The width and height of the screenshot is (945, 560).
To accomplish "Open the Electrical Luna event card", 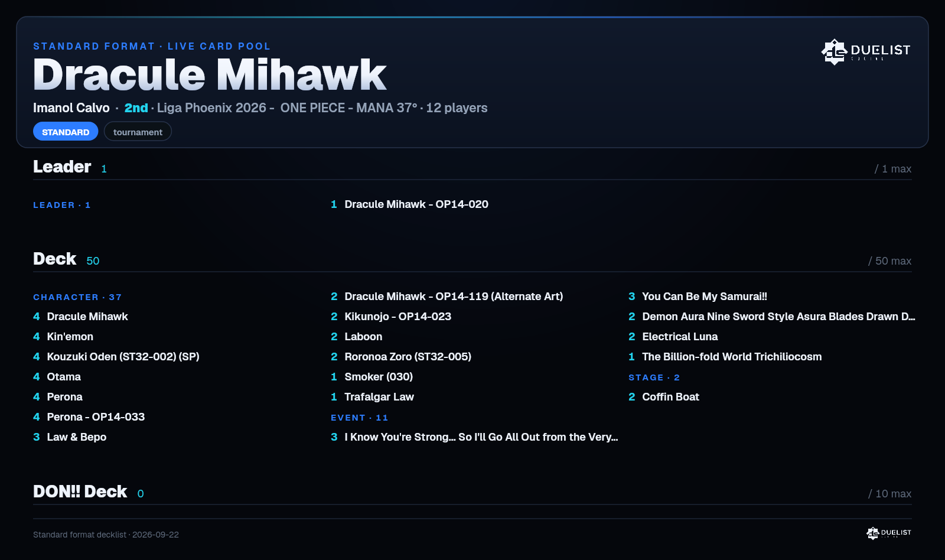I will coord(673,337).
